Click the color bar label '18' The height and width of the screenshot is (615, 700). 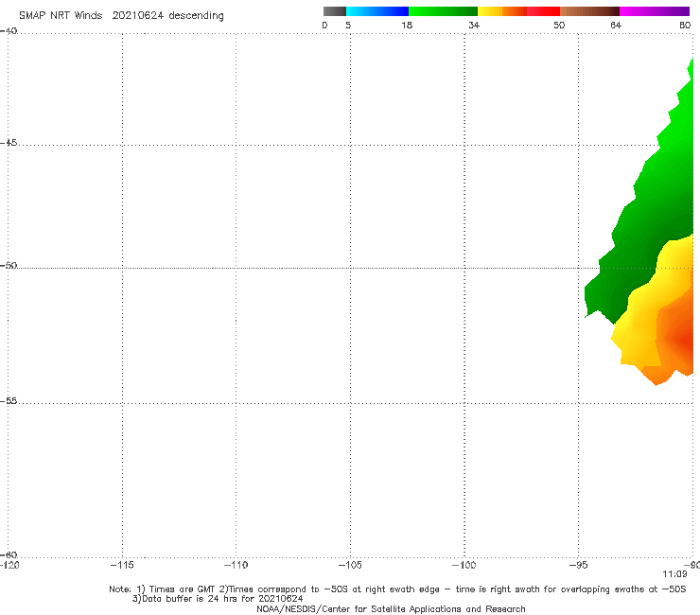pyautogui.click(x=407, y=26)
